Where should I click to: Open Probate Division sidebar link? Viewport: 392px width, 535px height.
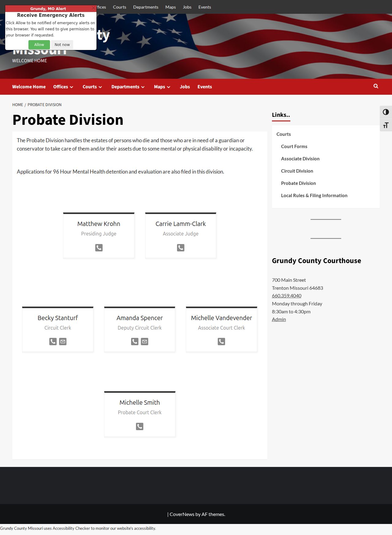point(298,183)
